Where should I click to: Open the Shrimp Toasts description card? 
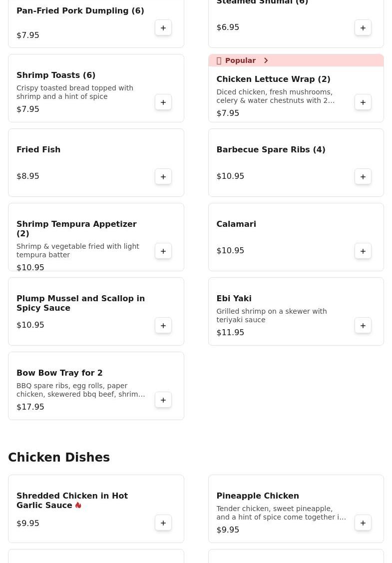75,92
